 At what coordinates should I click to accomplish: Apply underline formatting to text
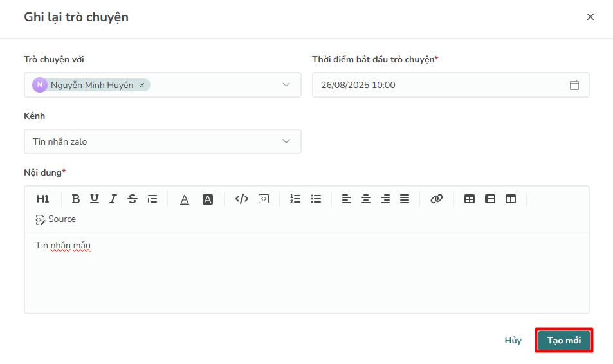coord(95,199)
